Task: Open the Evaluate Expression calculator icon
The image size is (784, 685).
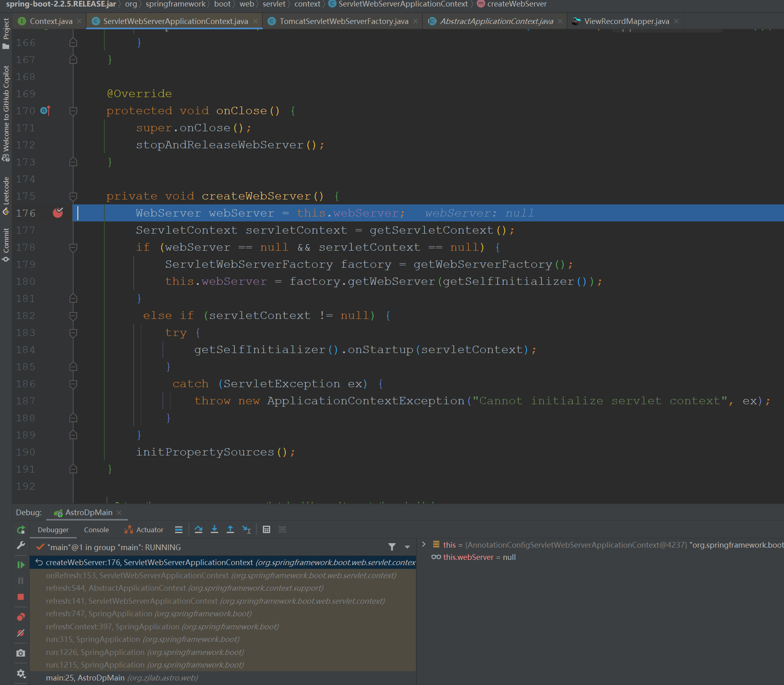Action: [x=266, y=529]
